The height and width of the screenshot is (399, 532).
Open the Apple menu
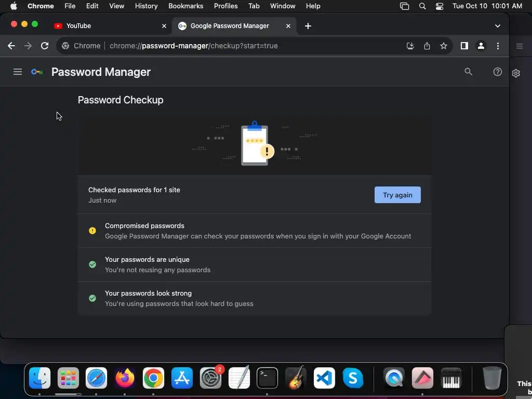coord(14,6)
